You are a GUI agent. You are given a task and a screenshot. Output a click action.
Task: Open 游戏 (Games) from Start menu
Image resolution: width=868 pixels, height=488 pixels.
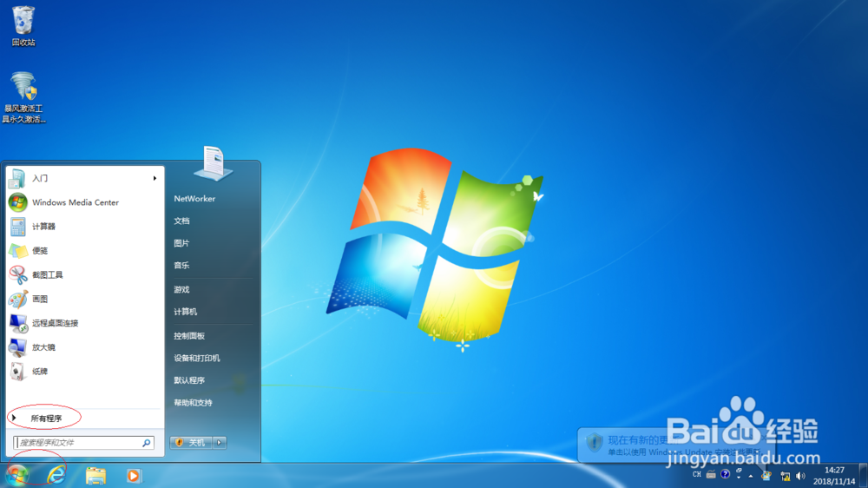[181, 290]
